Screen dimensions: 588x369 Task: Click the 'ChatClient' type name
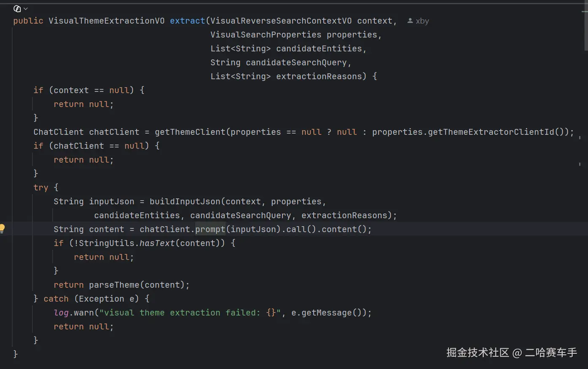tap(59, 132)
